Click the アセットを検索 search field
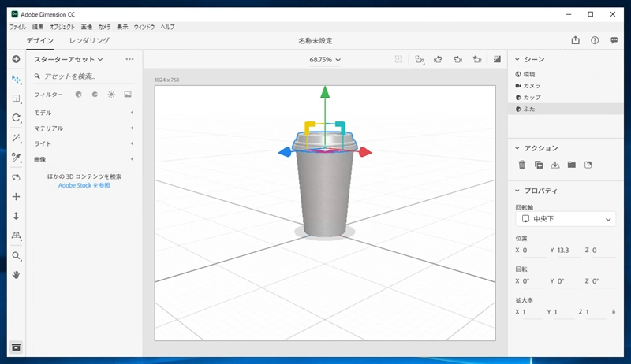631x364 pixels. click(84, 76)
